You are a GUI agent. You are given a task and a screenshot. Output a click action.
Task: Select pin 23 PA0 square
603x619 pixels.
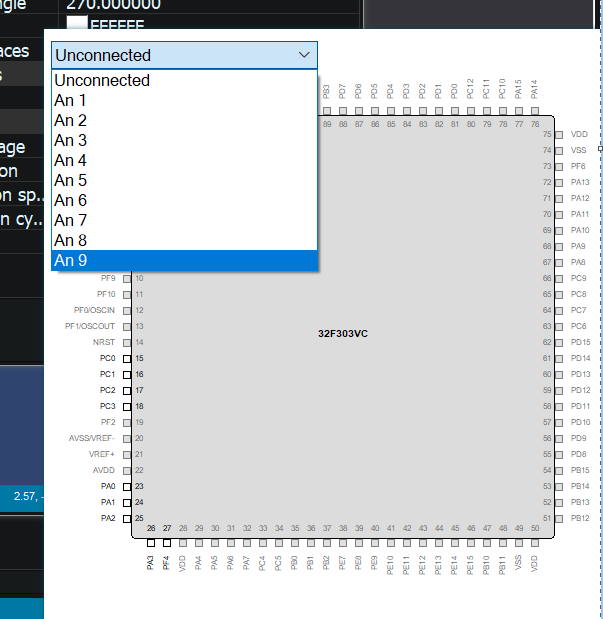coord(127,487)
